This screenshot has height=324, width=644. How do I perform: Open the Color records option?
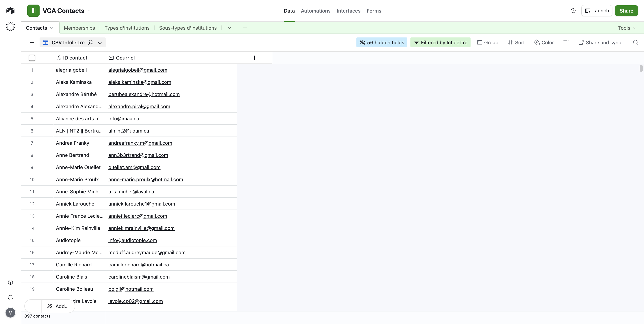coord(544,43)
